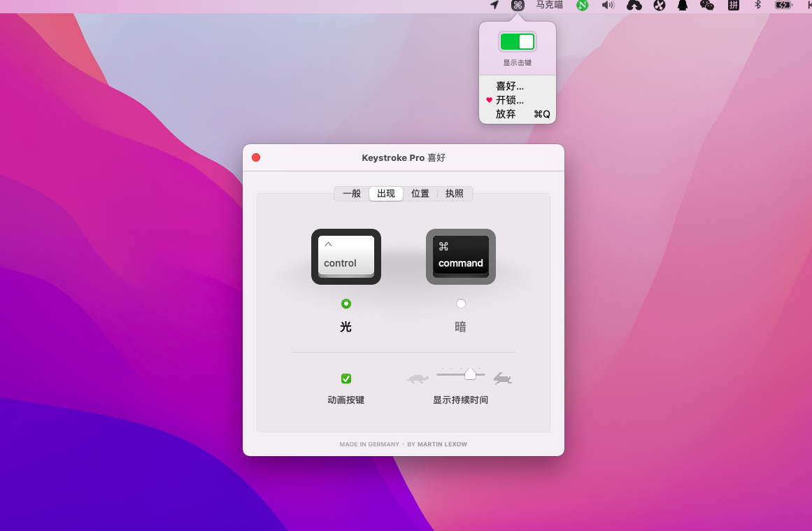Uncheck the 动画按键 checkbox

click(x=346, y=378)
